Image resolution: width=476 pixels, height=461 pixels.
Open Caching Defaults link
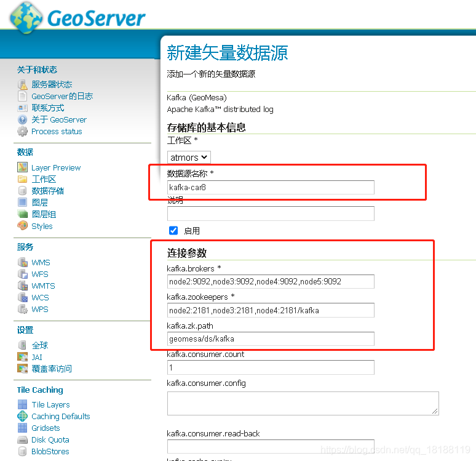point(61,416)
